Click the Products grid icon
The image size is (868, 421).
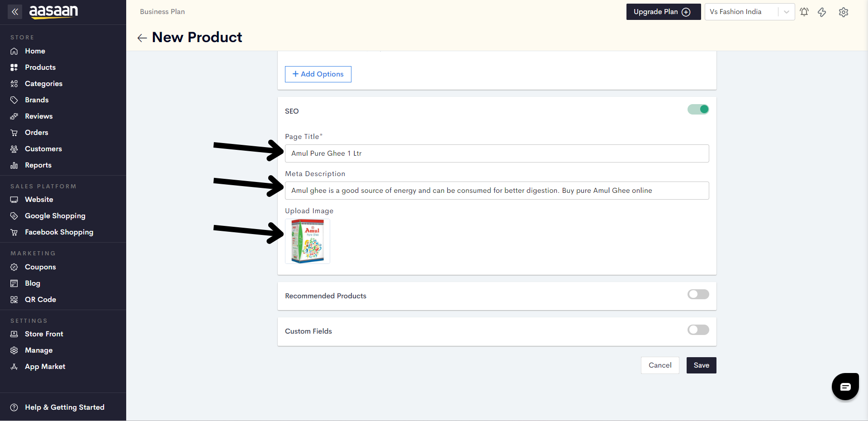click(x=14, y=67)
